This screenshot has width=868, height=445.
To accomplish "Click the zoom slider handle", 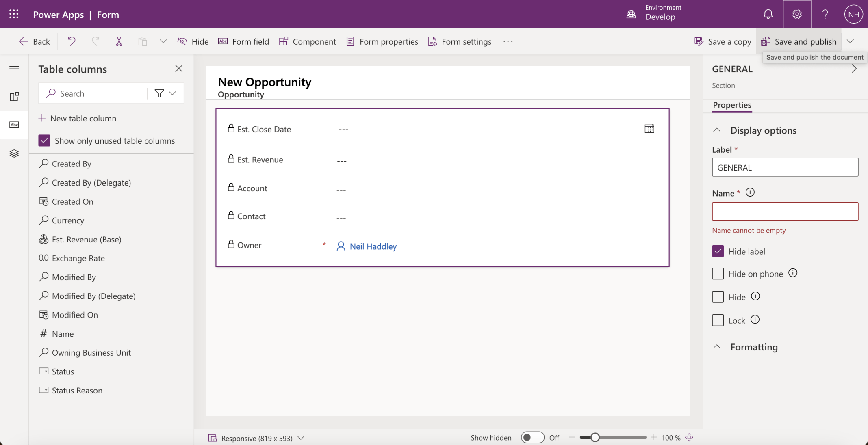I will click(595, 437).
